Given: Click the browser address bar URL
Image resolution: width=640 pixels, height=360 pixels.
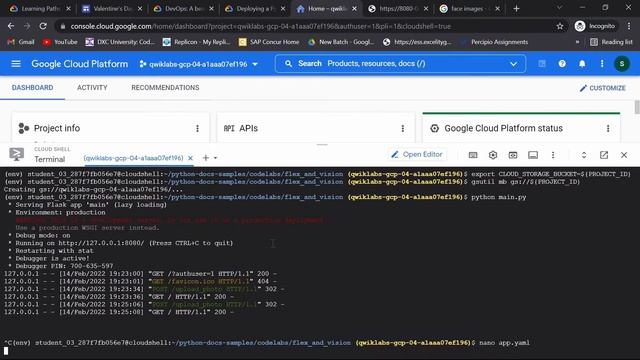Looking at the screenshot, I should tap(260, 26).
